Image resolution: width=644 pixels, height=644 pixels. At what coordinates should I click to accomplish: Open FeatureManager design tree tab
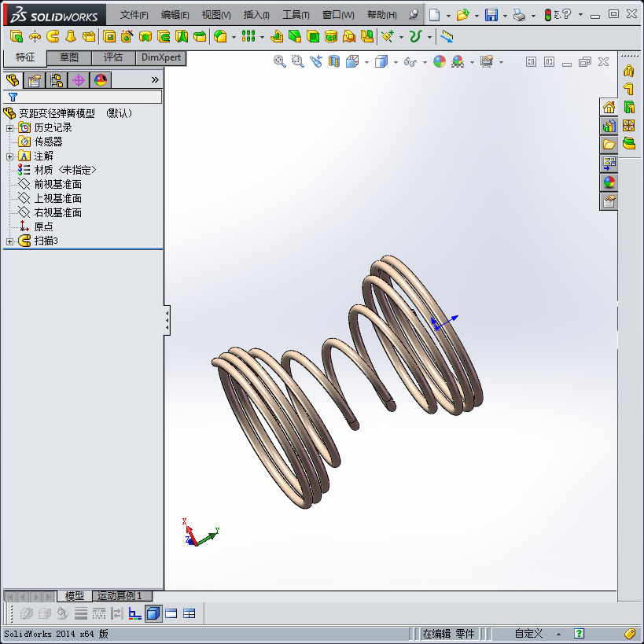[x=13, y=80]
